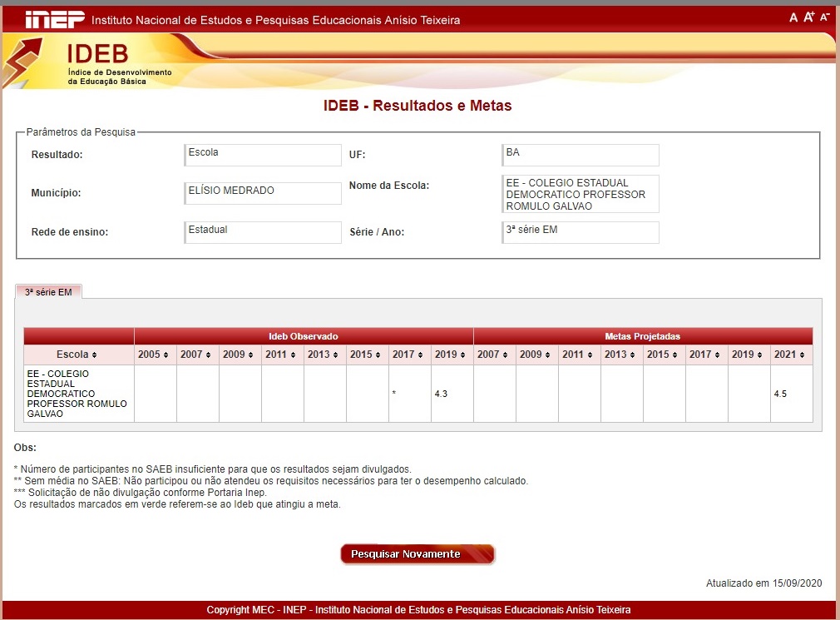The width and height of the screenshot is (840, 620).
Task: Click Parâmetros da Pesquisa legend
Action: click(81, 131)
